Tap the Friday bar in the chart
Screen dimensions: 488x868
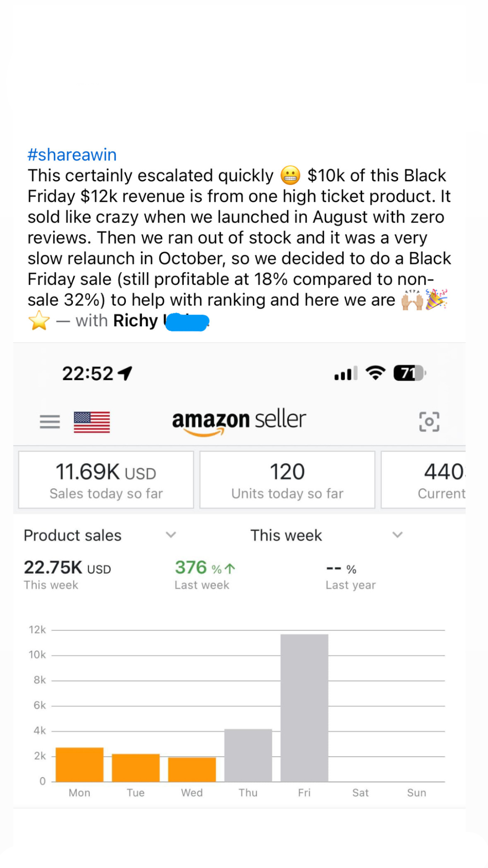point(304,708)
